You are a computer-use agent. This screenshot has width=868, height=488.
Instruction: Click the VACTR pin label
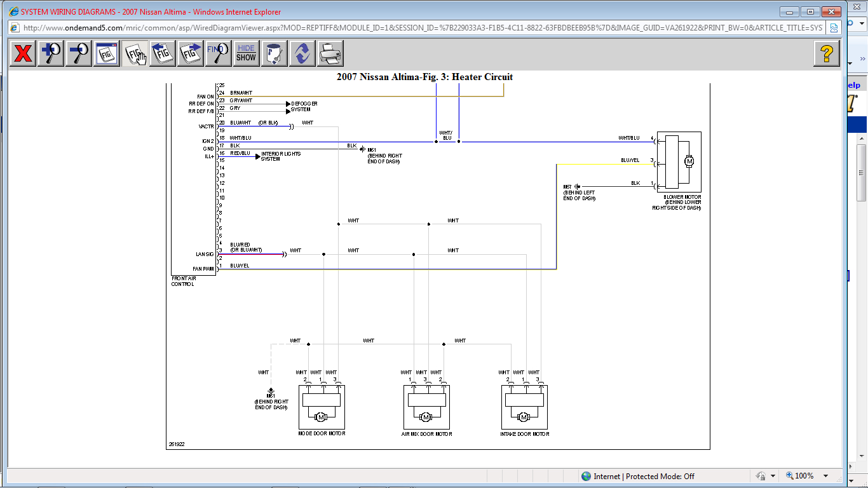coord(206,126)
